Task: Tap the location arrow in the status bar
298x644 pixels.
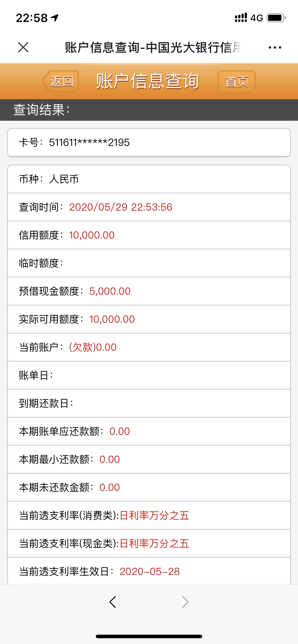Action: (55, 18)
